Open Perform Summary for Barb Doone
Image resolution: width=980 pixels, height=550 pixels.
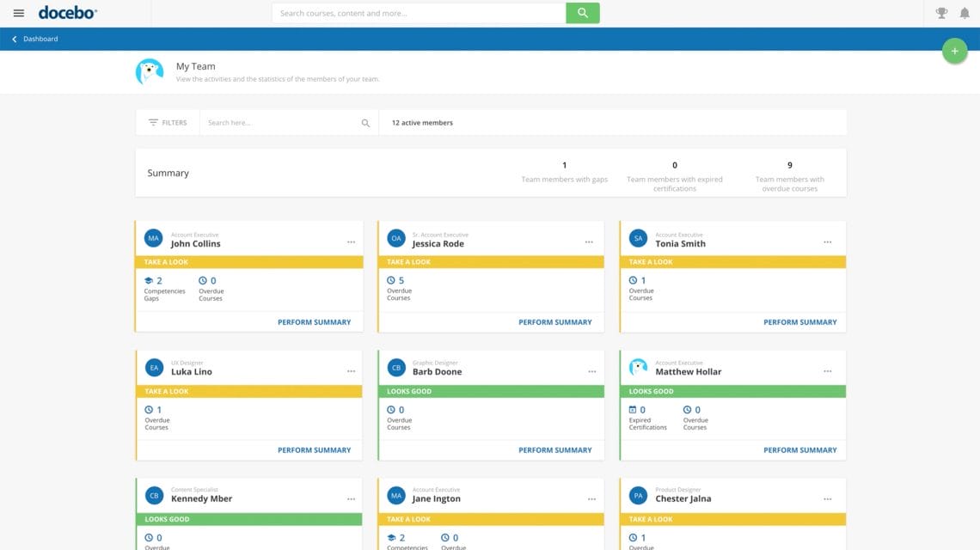point(555,450)
